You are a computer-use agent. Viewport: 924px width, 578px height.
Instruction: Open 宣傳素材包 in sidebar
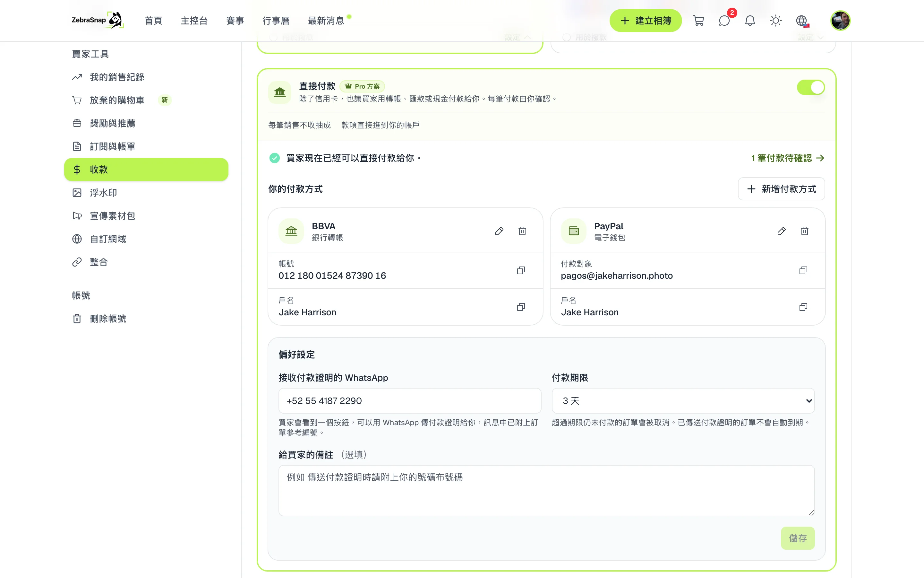146,216
